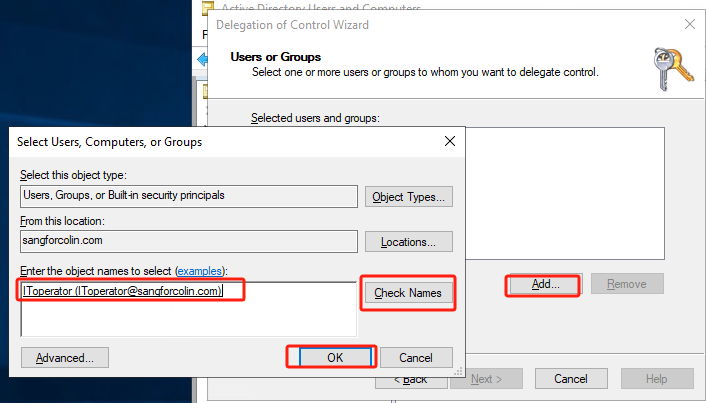The image size is (706, 403).
Task: Open Help in the Delegation wizard
Action: (657, 379)
